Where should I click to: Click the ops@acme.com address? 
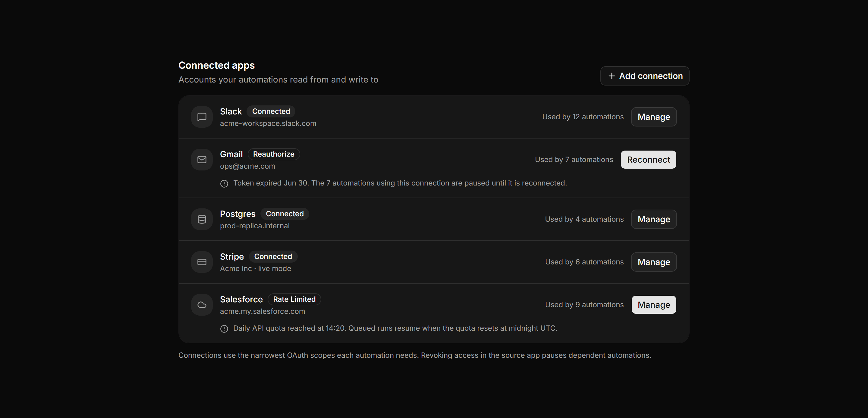pyautogui.click(x=247, y=166)
